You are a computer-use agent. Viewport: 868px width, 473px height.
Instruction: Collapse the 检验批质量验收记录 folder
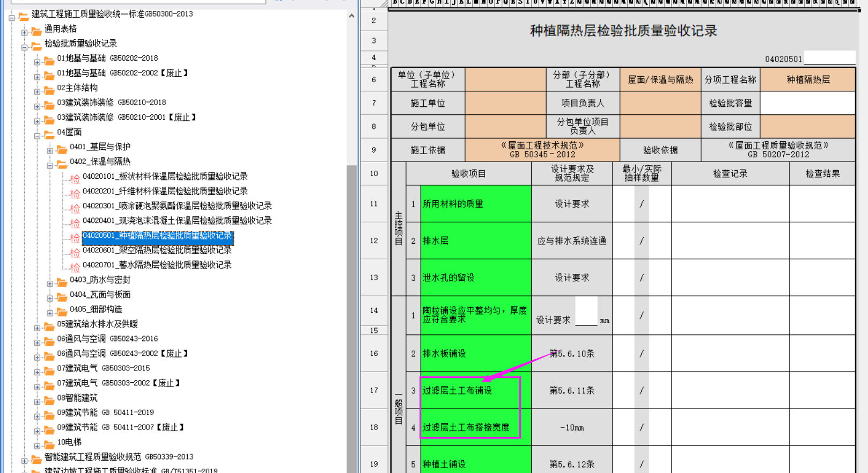25,47
